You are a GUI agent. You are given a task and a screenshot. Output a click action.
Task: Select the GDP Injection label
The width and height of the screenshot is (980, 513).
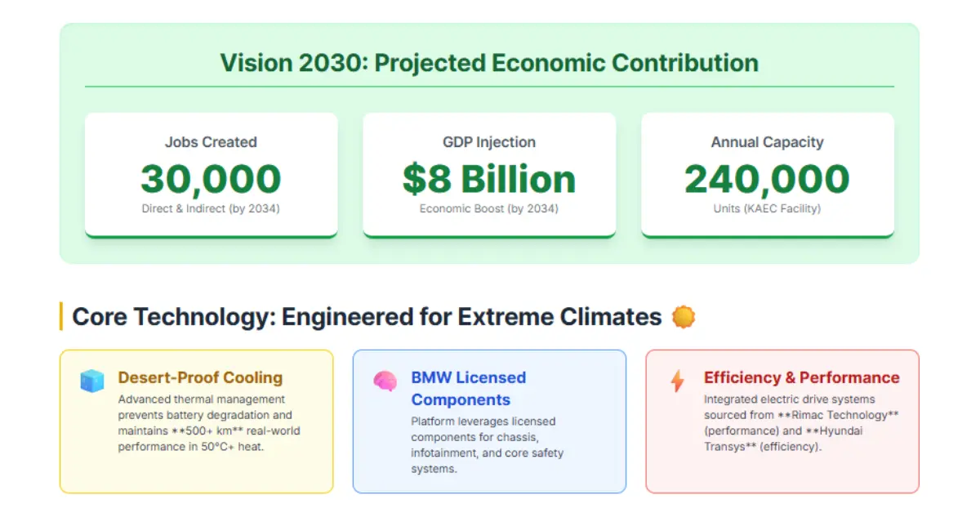(x=488, y=142)
